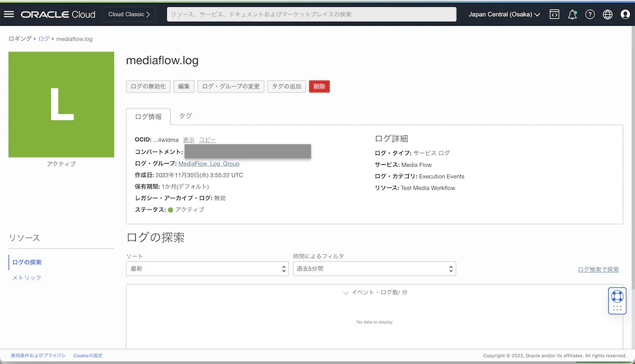Switch to the タグ tab
Viewport: 635px width, 364px height.
185,116
